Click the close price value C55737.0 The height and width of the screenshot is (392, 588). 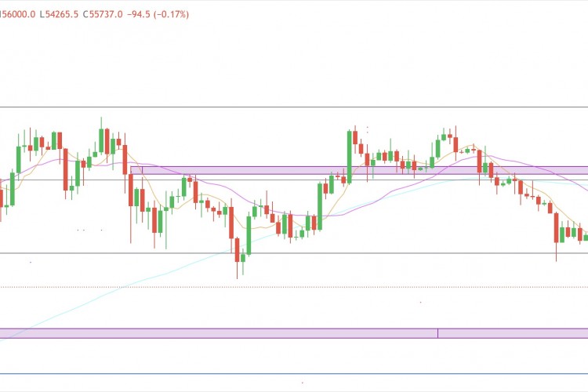click(x=103, y=14)
